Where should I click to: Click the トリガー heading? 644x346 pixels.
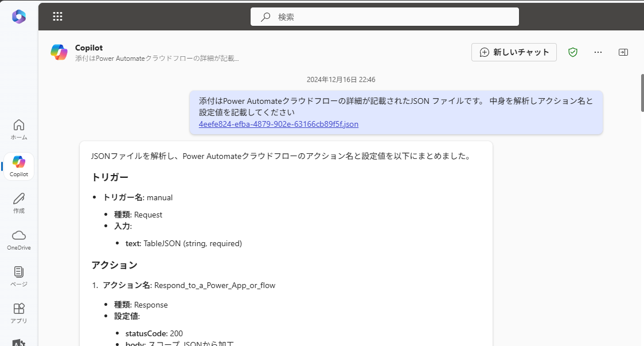(x=110, y=177)
